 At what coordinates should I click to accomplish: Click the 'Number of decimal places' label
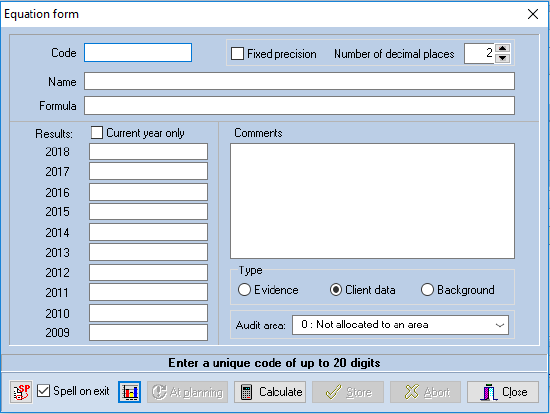[394, 54]
